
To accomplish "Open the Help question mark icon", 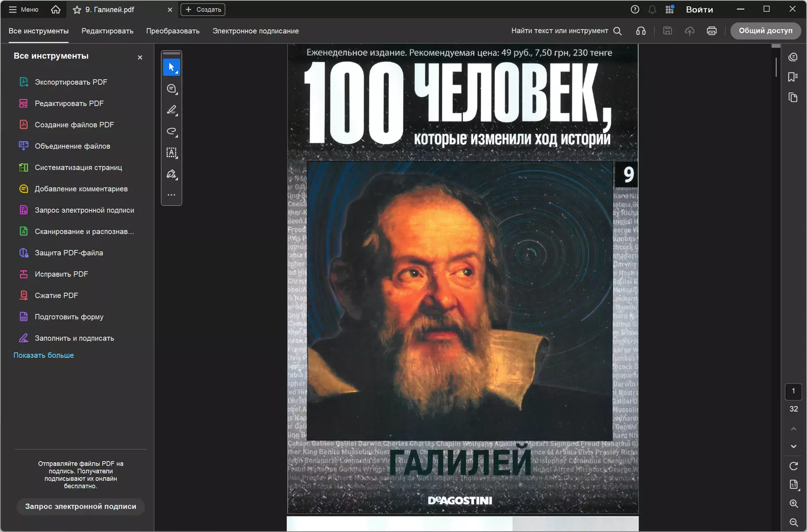I will coord(635,9).
